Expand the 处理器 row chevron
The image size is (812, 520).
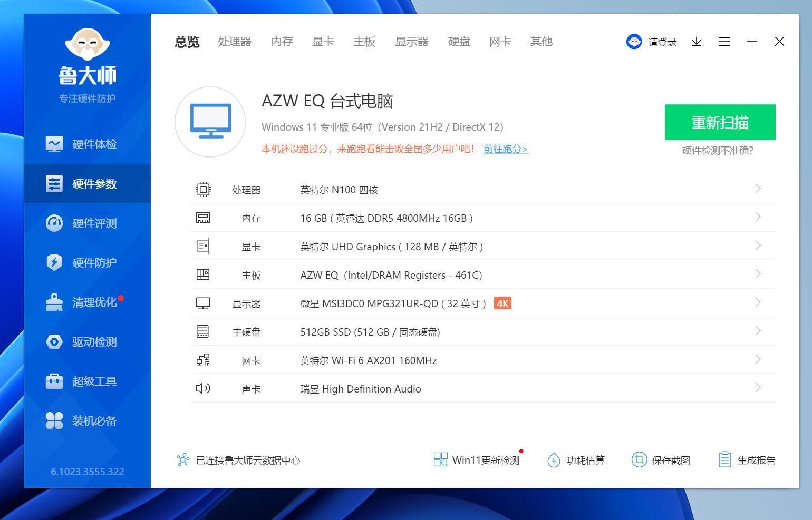point(758,189)
